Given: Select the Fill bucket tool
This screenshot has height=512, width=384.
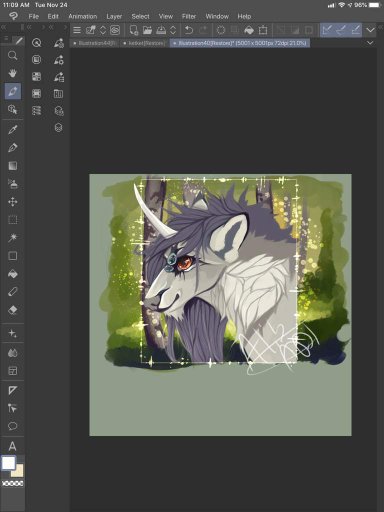Looking at the screenshot, I should pyautogui.click(x=13, y=274).
